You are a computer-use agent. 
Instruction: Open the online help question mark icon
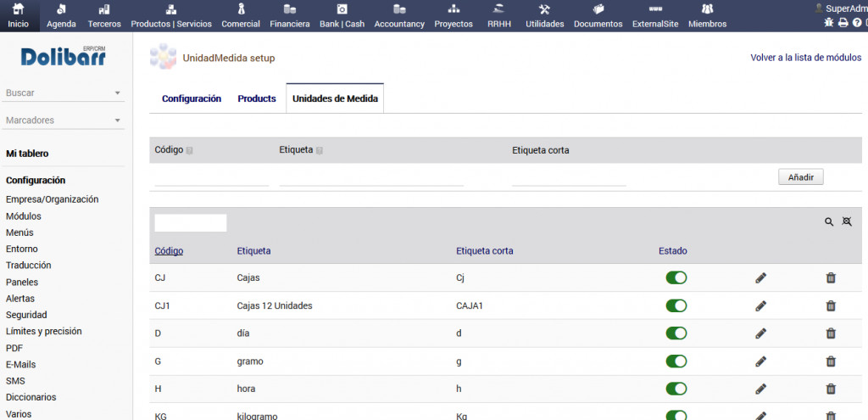click(x=857, y=23)
